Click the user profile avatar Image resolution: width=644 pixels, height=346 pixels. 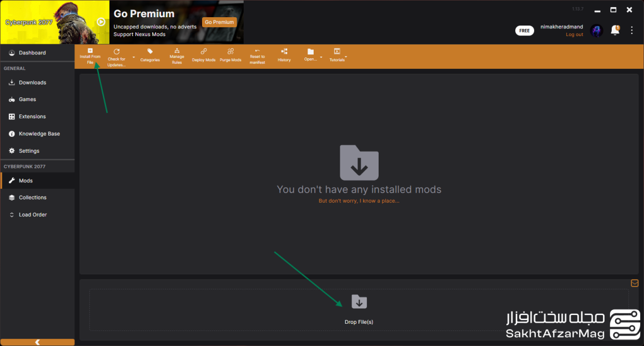point(596,31)
